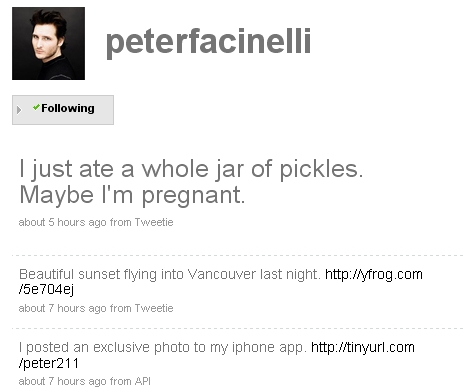This screenshot has height=392, width=465.
Task: Click the /peter211 part of the tinyurl link
Action: (x=49, y=363)
